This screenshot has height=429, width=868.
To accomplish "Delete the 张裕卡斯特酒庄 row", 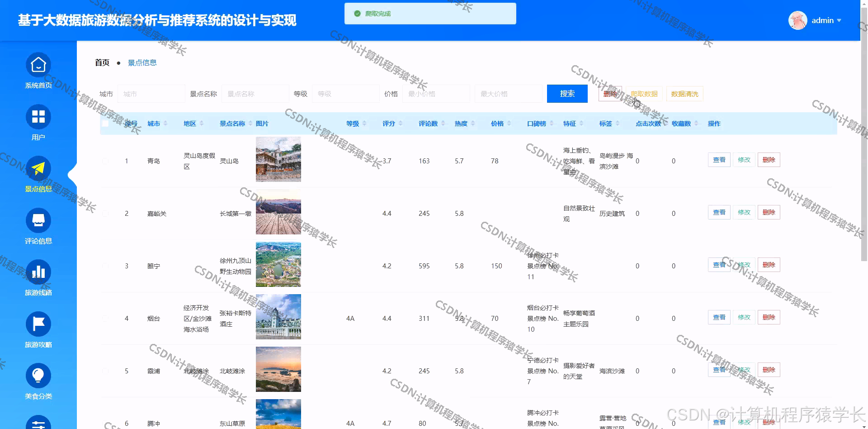I will click(x=769, y=317).
